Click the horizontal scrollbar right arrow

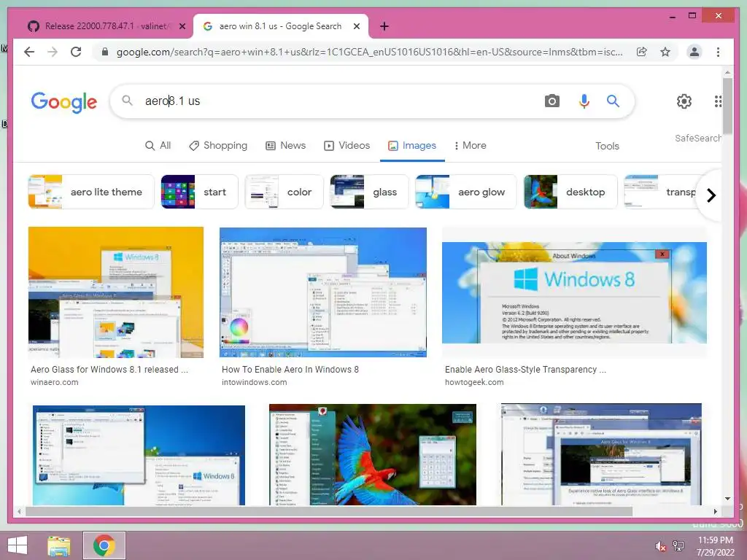[715, 511]
